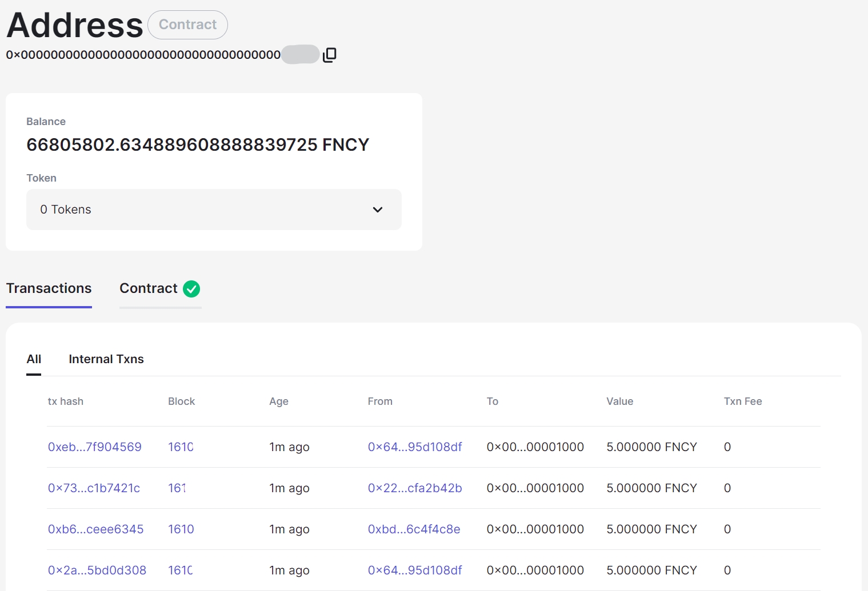Open the Contract tab
This screenshot has width=868, height=591.
[149, 289]
